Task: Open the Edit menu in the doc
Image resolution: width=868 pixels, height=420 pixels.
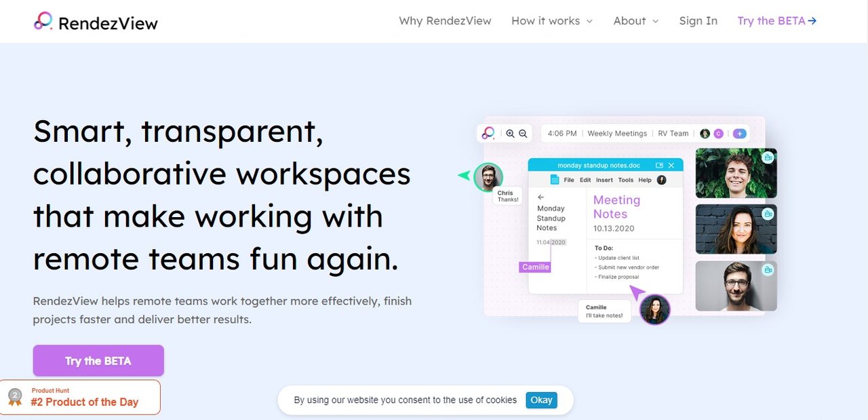Action: tap(585, 180)
